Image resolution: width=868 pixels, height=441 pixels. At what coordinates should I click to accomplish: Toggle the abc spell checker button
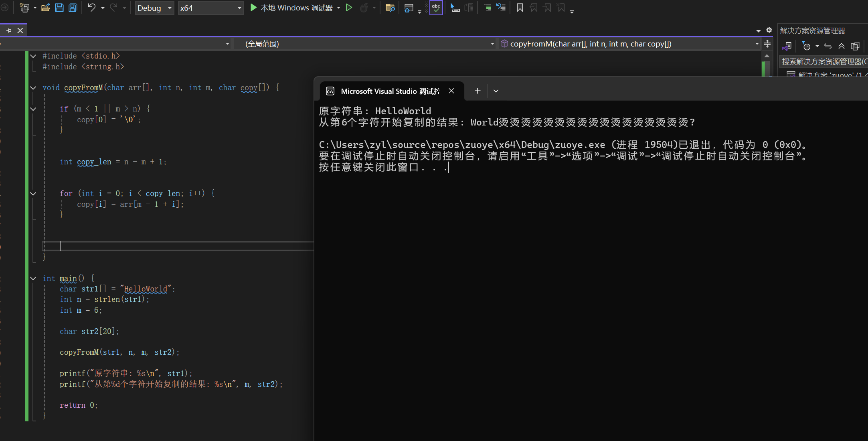(x=436, y=8)
